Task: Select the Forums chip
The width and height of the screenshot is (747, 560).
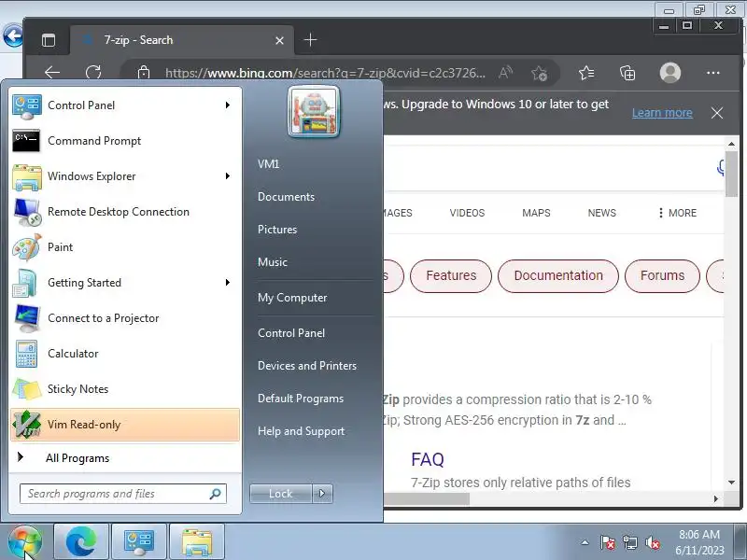Action: tap(662, 275)
